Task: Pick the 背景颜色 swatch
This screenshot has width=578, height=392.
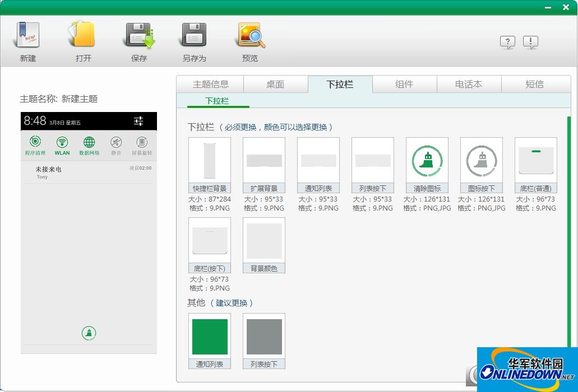Action: pyautogui.click(x=264, y=245)
